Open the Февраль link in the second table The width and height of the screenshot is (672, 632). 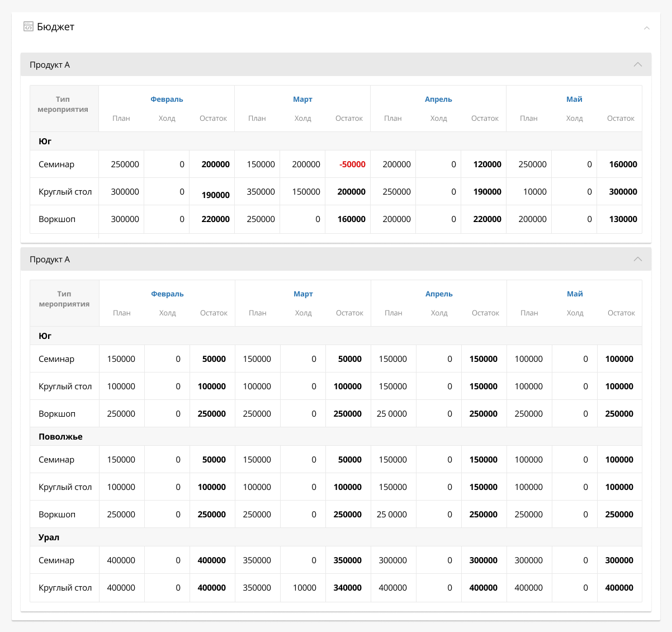167,294
